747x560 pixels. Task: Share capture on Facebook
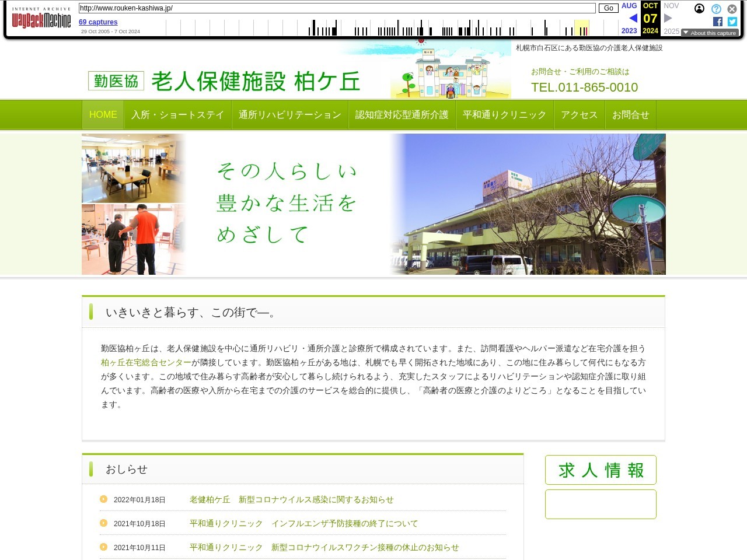click(718, 22)
